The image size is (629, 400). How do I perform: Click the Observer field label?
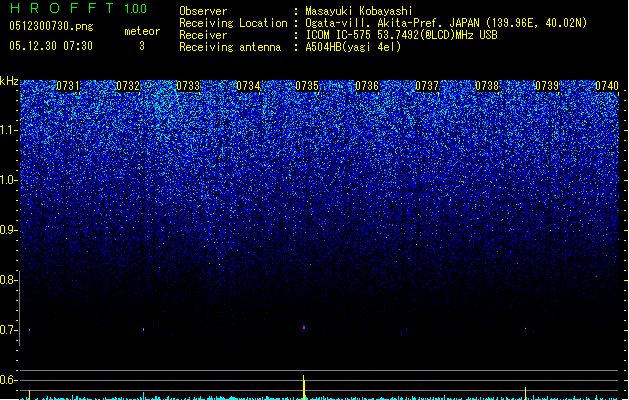tap(203, 11)
